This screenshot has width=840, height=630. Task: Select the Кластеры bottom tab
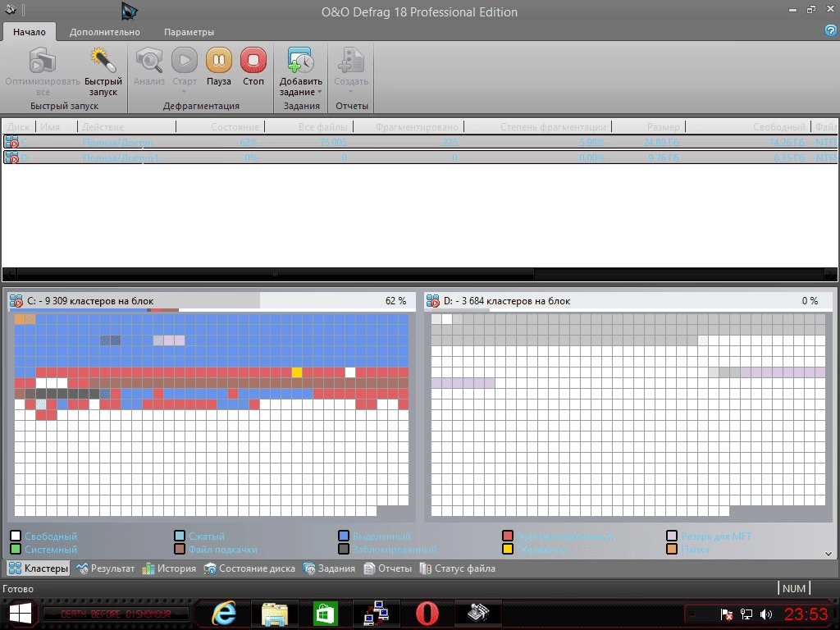point(39,568)
